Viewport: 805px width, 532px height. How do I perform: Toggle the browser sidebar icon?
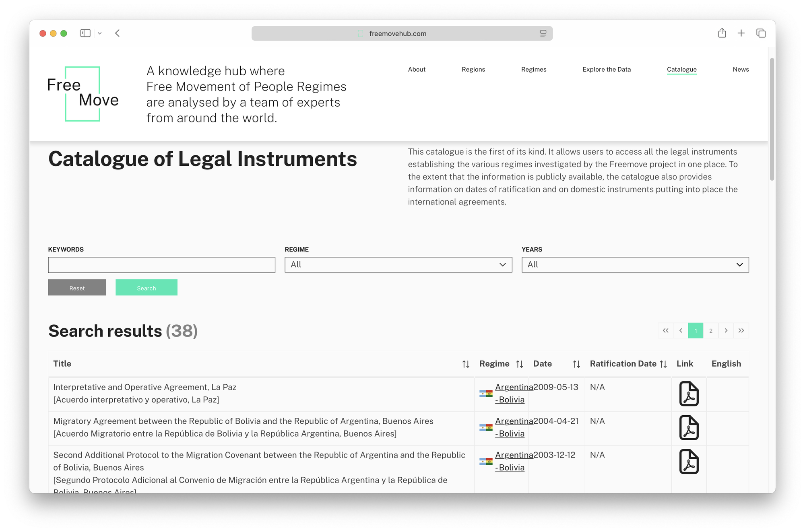85,33
